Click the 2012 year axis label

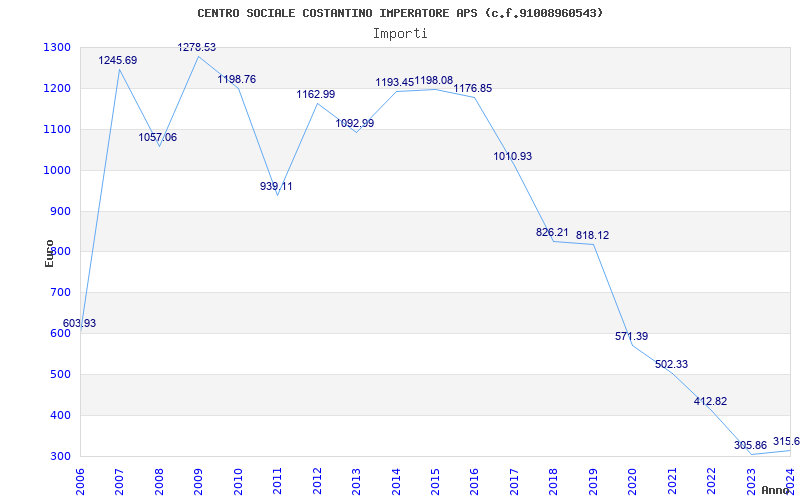[x=317, y=481]
